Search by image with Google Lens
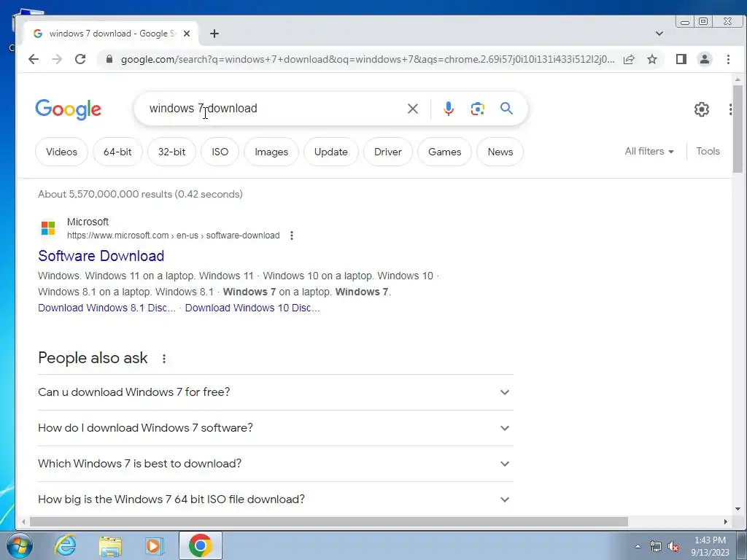The width and height of the screenshot is (747, 560). (477, 109)
